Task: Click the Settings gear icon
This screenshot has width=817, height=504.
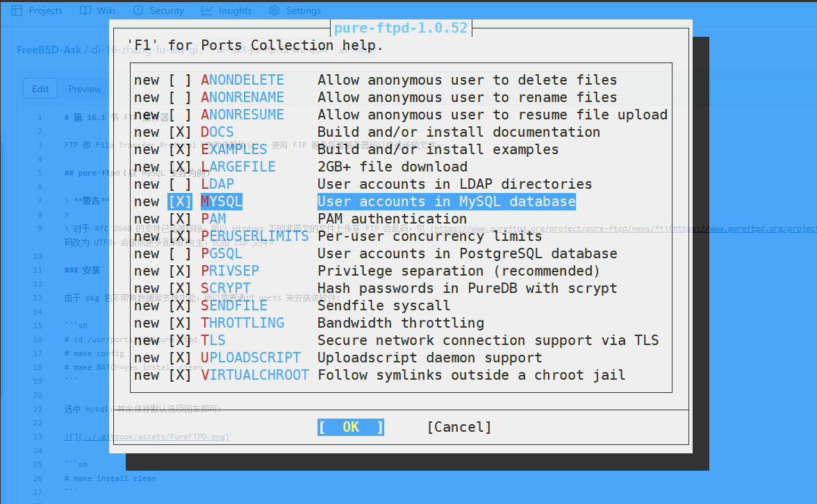Action: click(x=274, y=10)
